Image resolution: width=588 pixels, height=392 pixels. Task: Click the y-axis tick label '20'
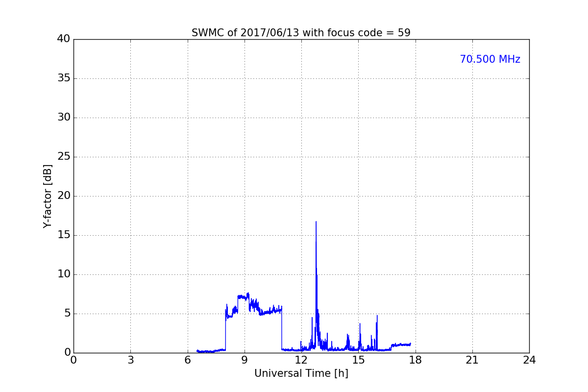point(64,196)
